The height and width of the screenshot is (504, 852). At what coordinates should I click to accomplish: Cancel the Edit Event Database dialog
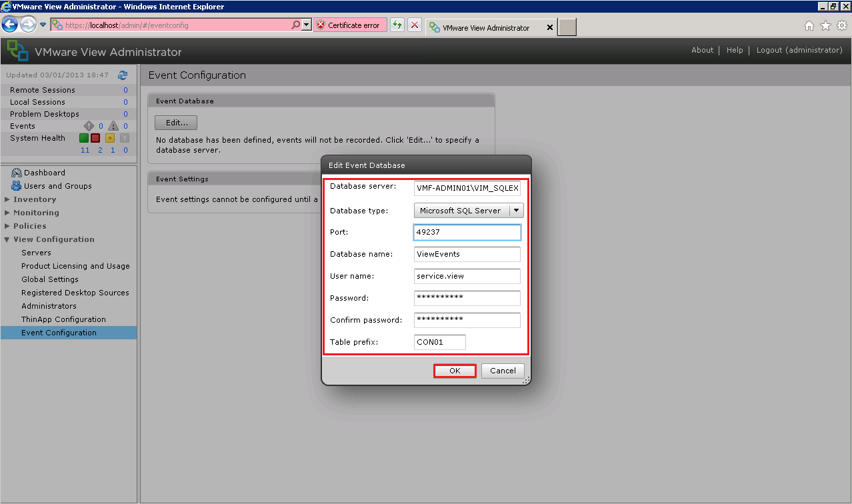point(503,371)
